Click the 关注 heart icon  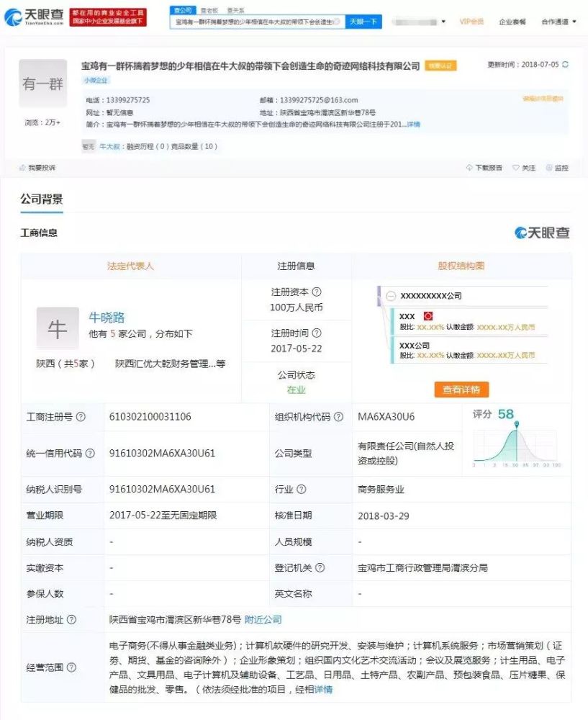(515, 168)
